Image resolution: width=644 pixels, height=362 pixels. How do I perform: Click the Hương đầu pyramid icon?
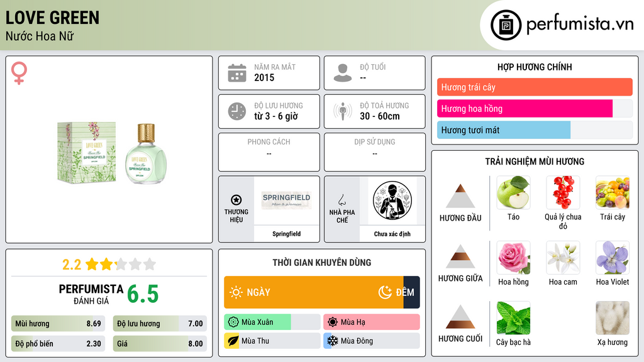click(460, 196)
